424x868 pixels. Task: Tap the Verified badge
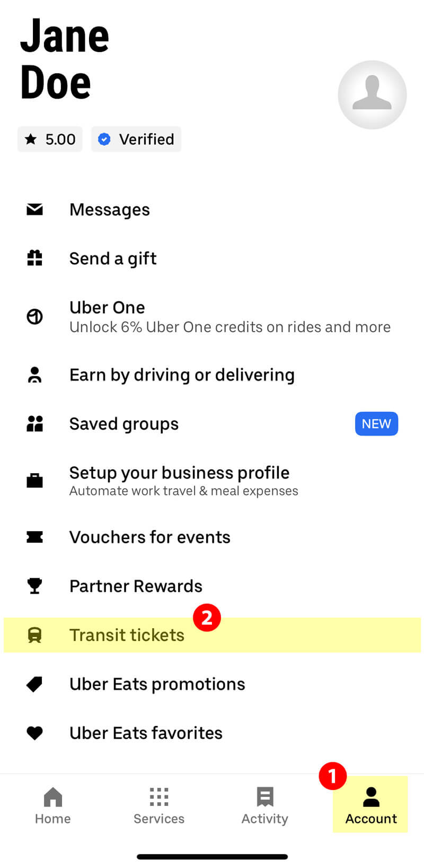point(136,139)
